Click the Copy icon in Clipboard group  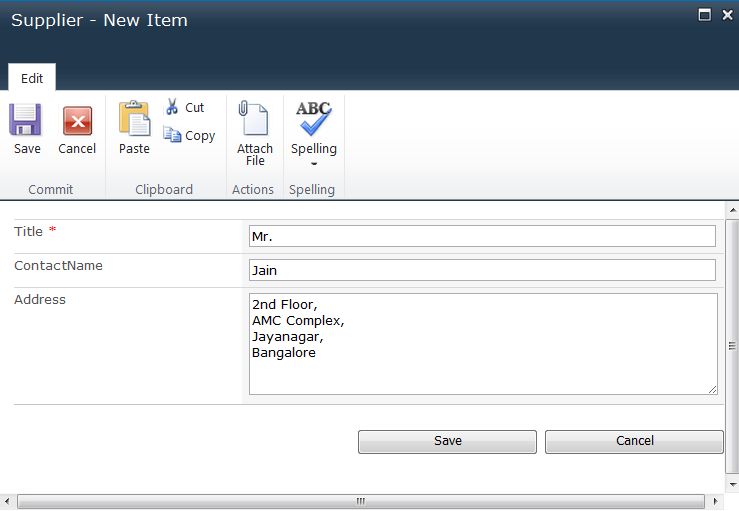click(172, 135)
